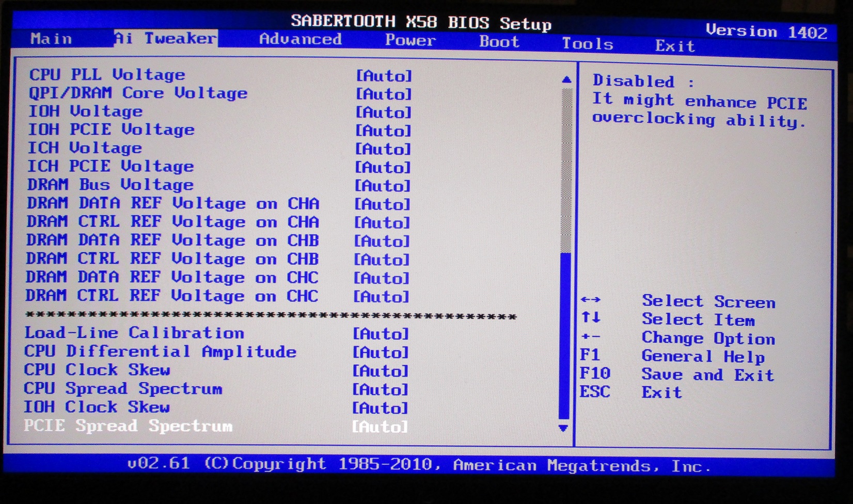Select DRAM DATA REF Voltage on CHC
The height and width of the screenshot is (504, 853).
pyautogui.click(x=172, y=278)
